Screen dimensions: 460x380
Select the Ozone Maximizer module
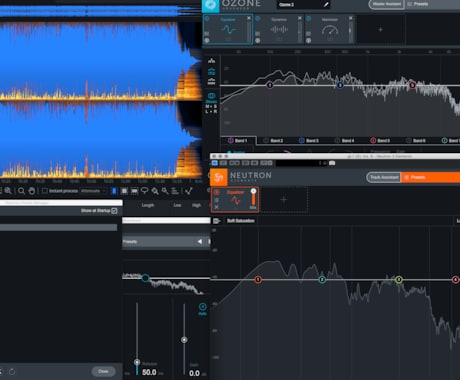(x=330, y=29)
